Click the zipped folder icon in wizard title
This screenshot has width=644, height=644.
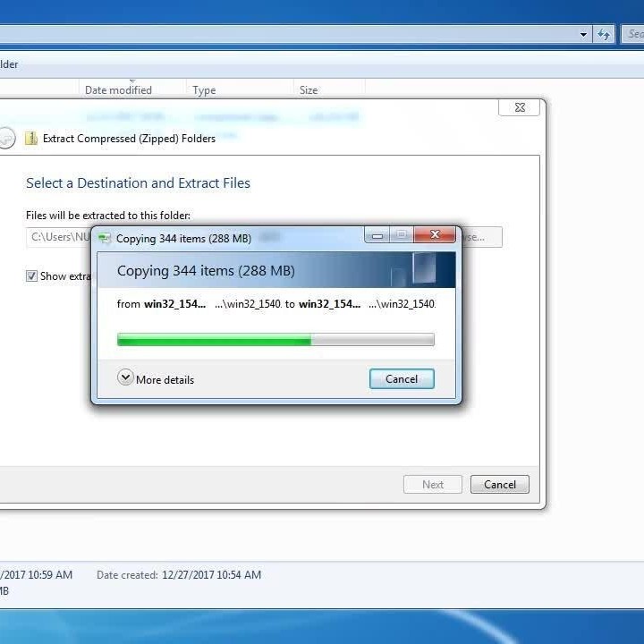click(x=31, y=139)
